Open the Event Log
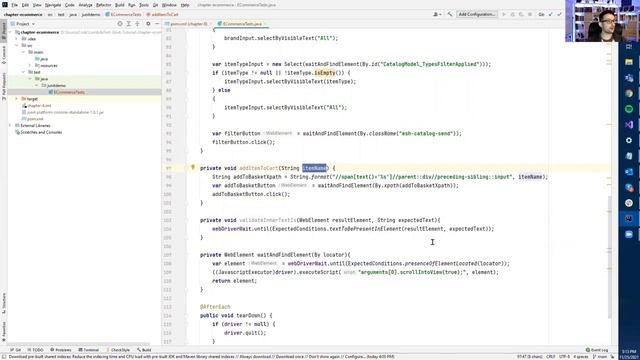Screen dimensions: 640x360 coord(597,350)
